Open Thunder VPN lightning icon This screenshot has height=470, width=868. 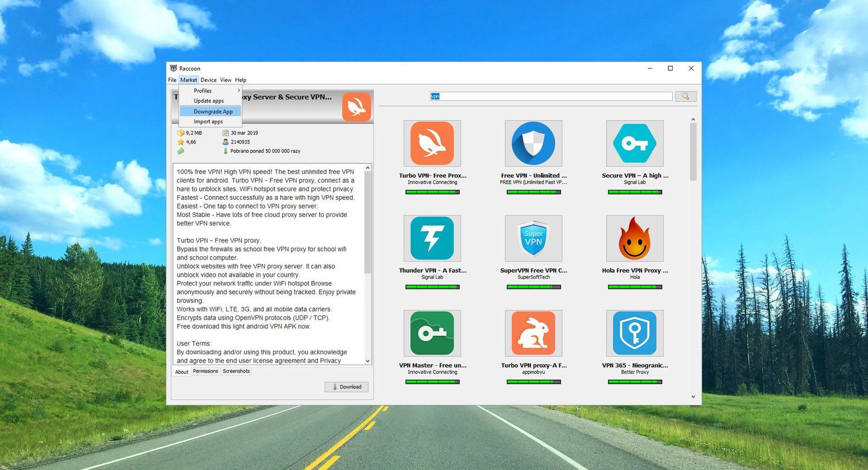432,238
